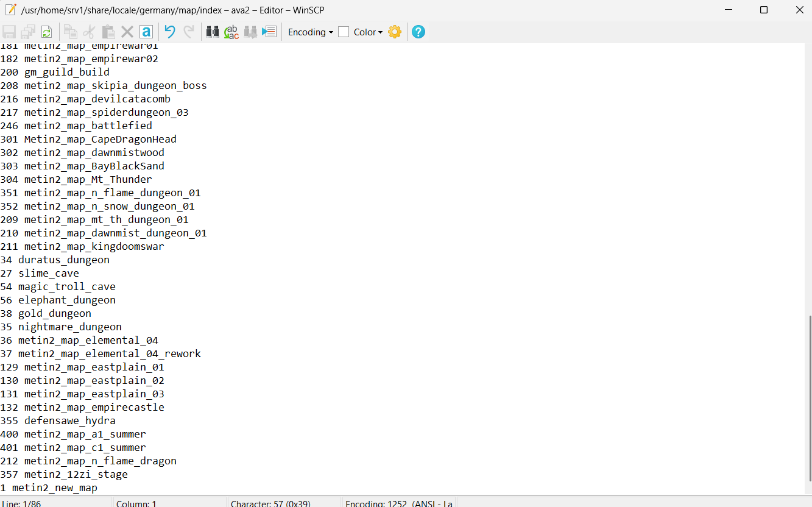The image size is (812, 507).
Task: Click the line '208 metin2_map_skipia_dungeon_boss'
Action: [104, 85]
